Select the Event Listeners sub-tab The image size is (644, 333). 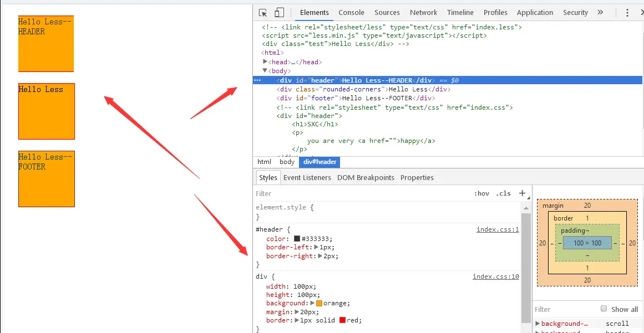coord(307,177)
